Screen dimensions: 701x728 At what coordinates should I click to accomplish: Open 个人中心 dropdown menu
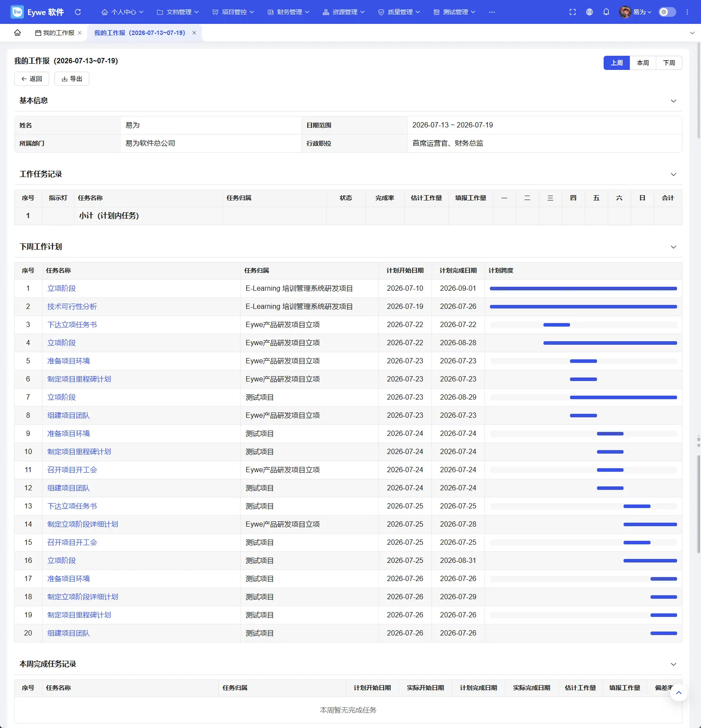tap(123, 12)
